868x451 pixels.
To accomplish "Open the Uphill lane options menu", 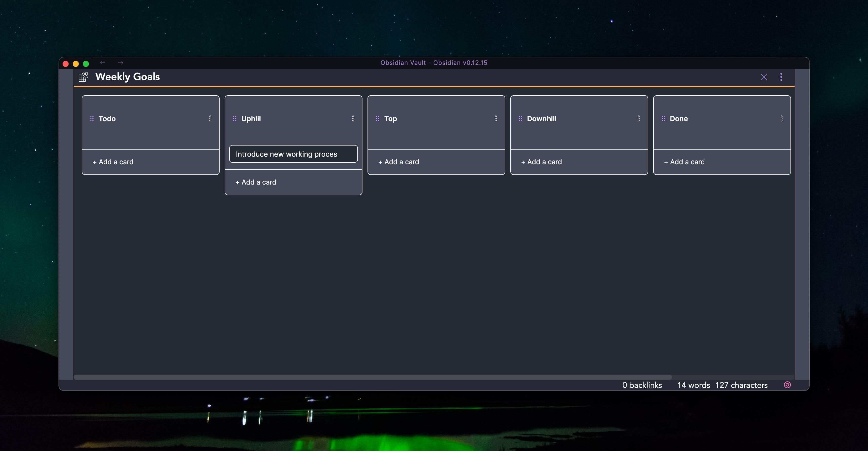I will pos(353,118).
